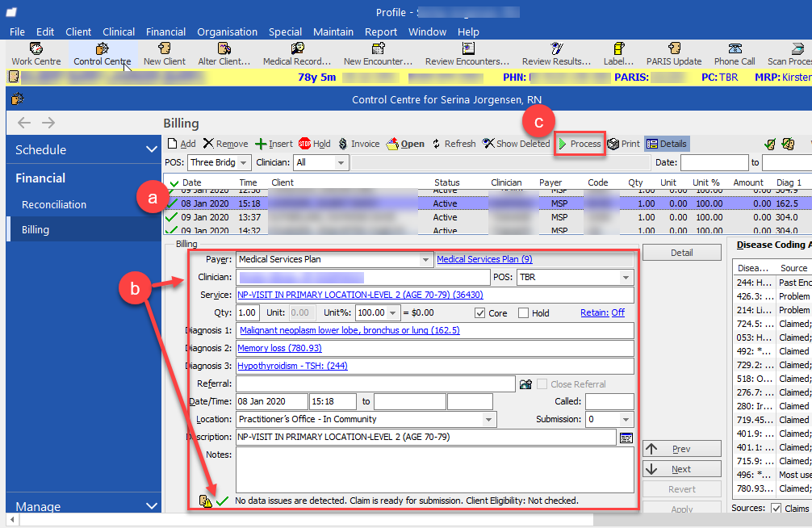
Task: Enable the Hold checkbox
Action: pyautogui.click(x=523, y=313)
